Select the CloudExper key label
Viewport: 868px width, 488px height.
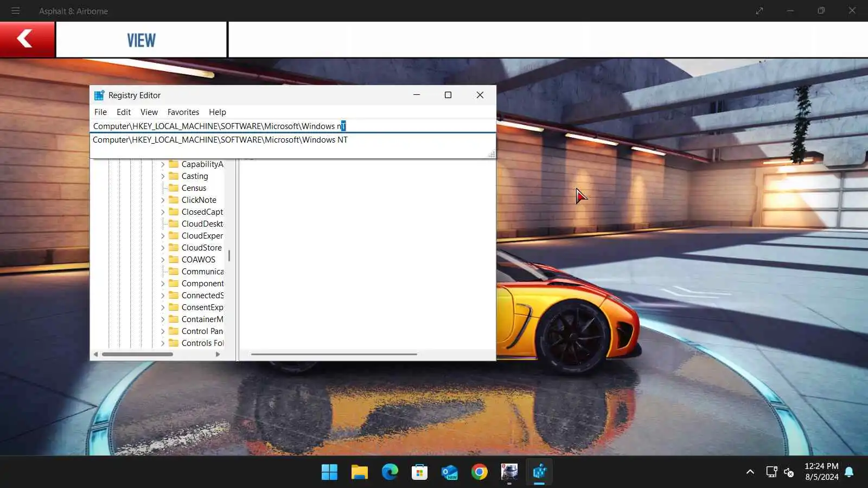click(202, 236)
